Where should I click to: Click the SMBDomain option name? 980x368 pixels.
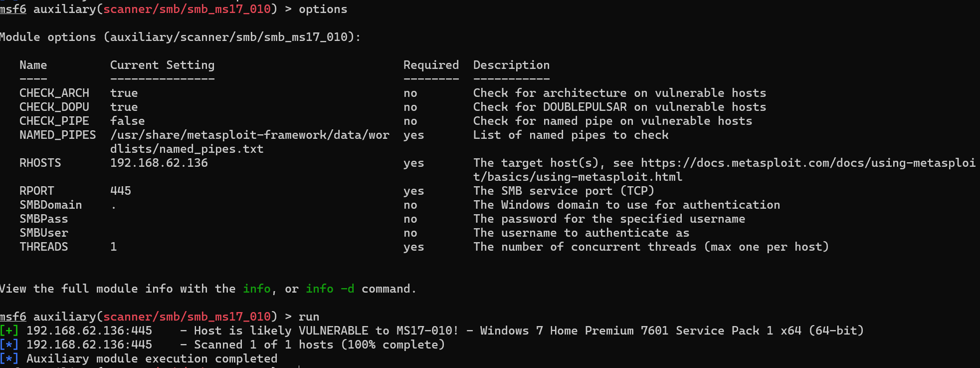(x=50, y=205)
